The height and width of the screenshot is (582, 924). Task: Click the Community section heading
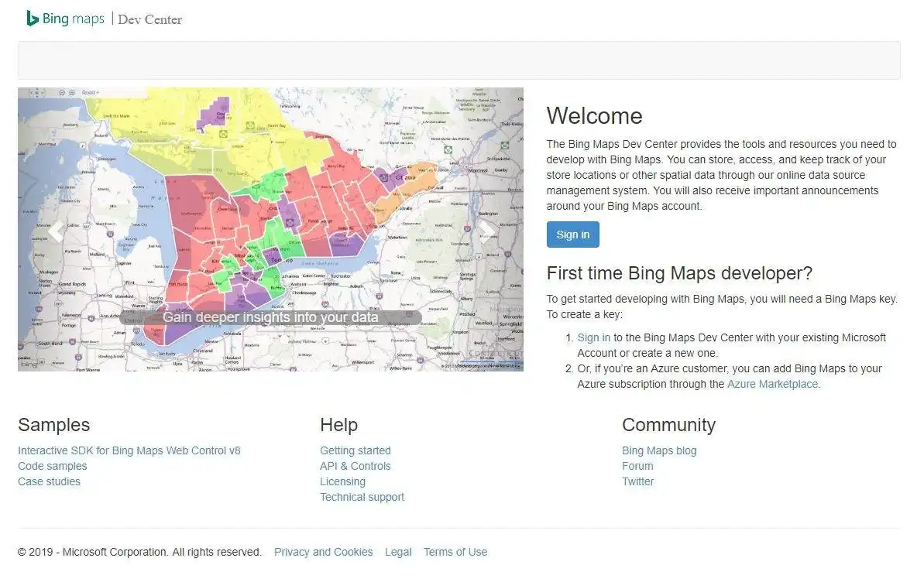point(669,425)
